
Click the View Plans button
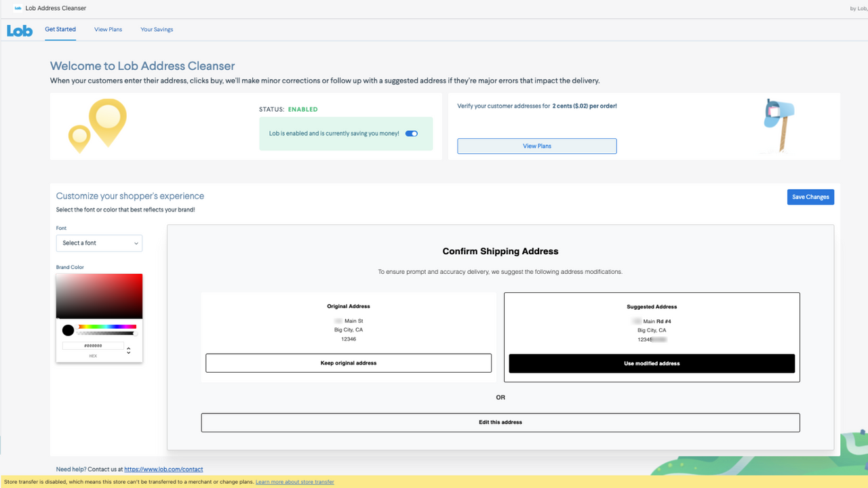coord(537,146)
